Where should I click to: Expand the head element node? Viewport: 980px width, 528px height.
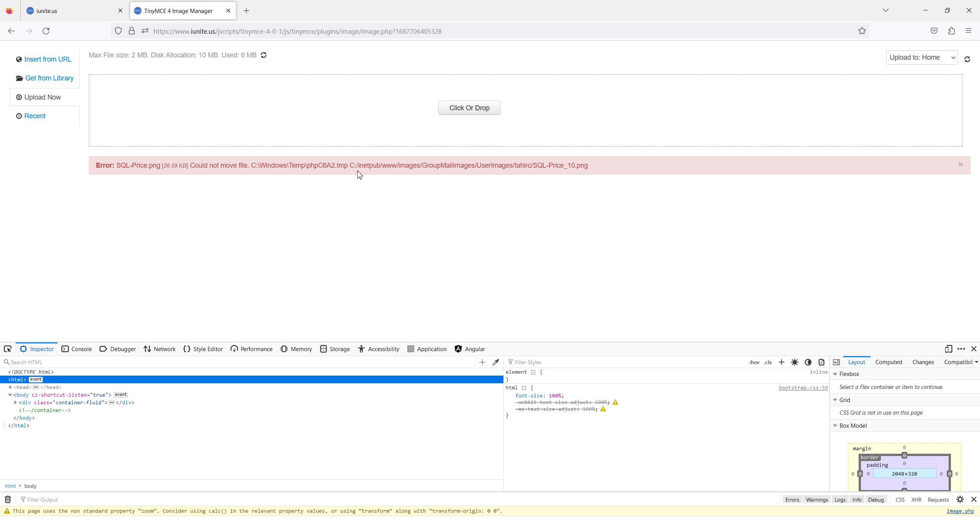click(x=10, y=387)
